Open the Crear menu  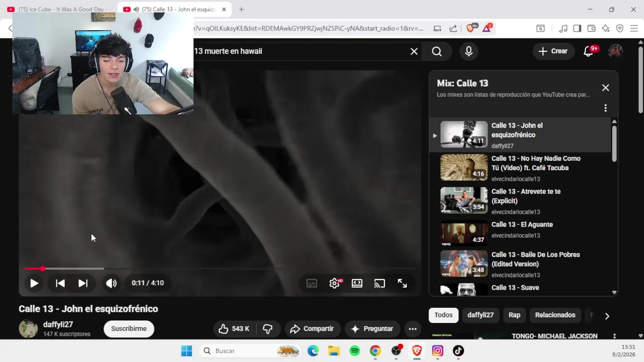point(553,51)
